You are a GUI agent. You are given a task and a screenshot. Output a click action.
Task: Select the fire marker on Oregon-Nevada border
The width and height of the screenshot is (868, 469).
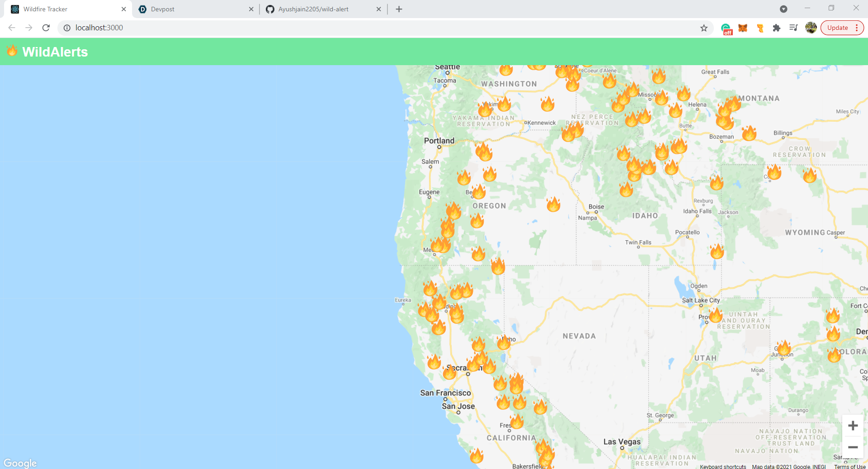[x=498, y=266]
